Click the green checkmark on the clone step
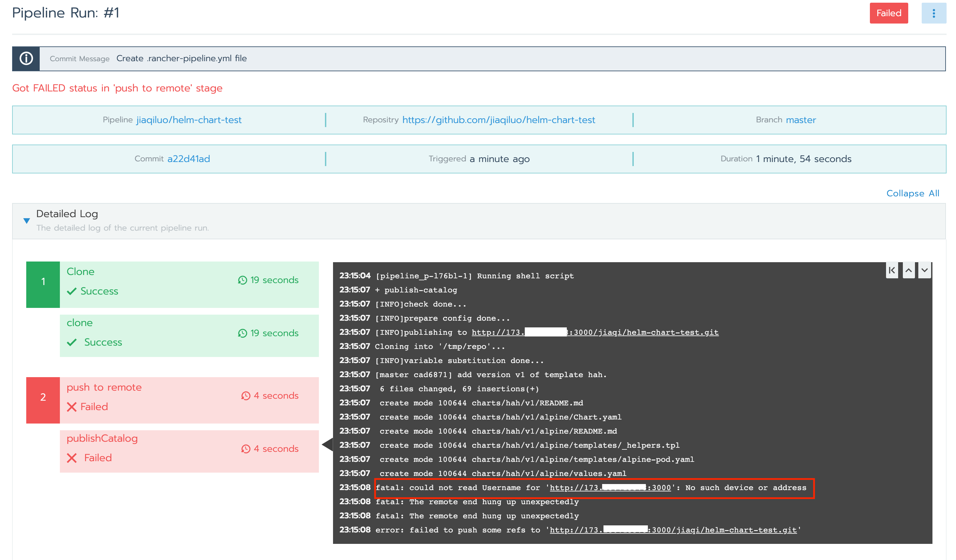The image size is (956, 560). pos(72,342)
